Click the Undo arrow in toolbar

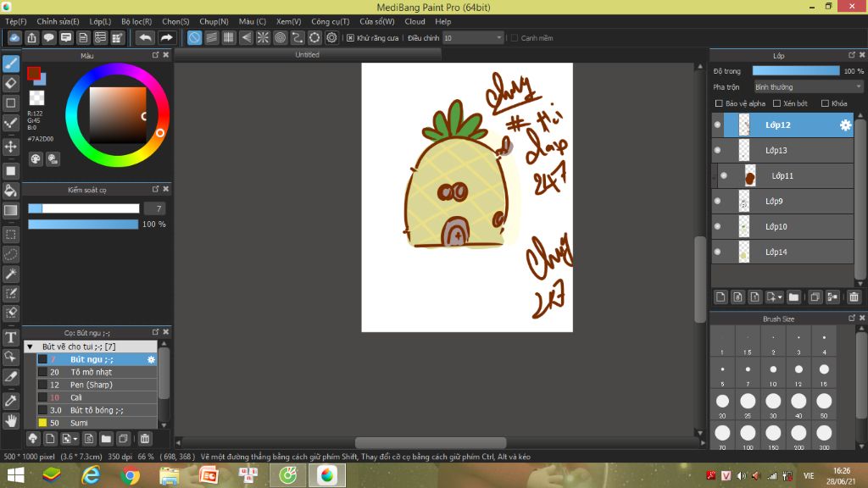pyautogui.click(x=145, y=37)
